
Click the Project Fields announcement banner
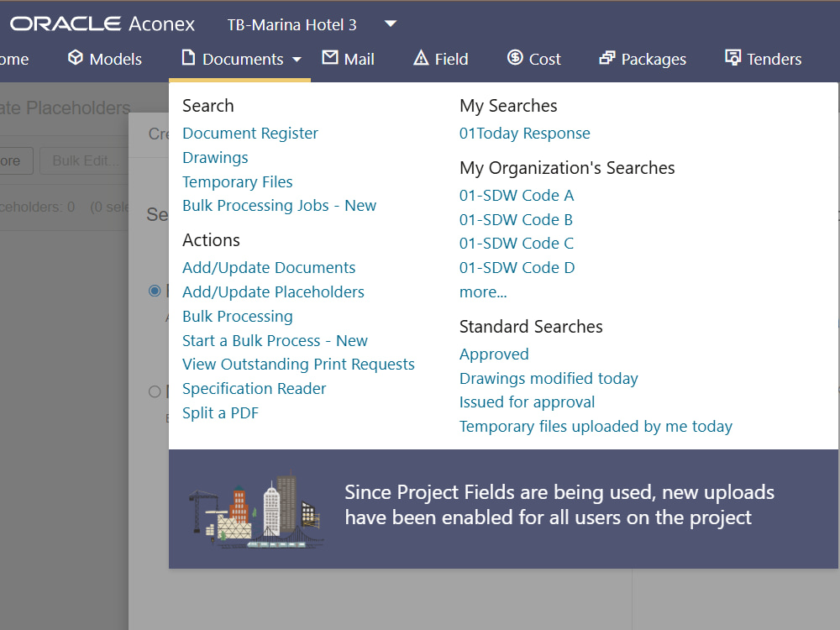(503, 509)
